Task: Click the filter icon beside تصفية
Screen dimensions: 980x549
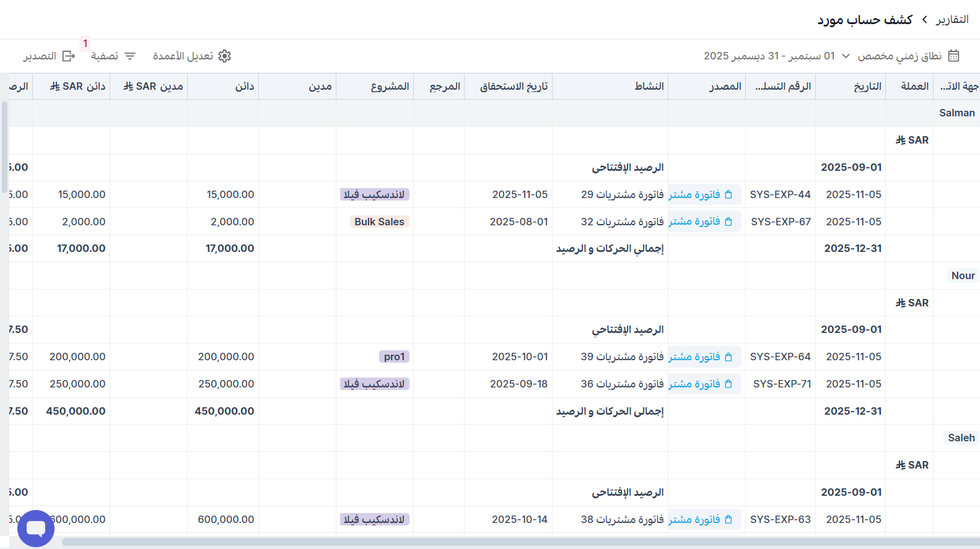Action: (x=130, y=56)
